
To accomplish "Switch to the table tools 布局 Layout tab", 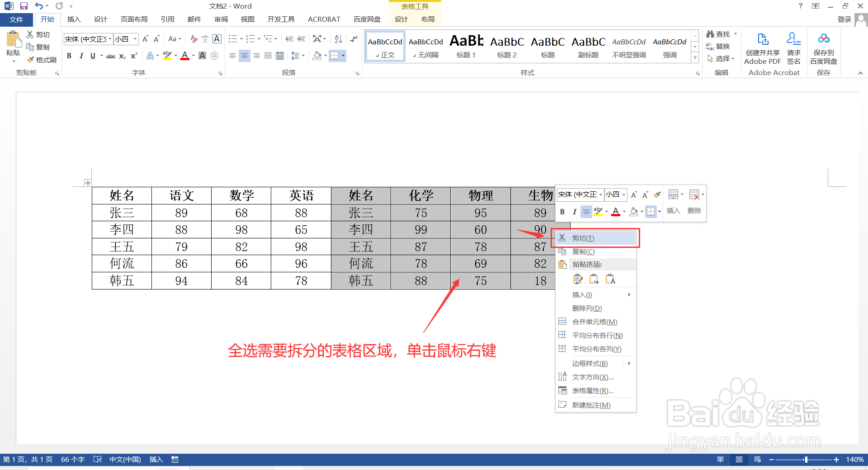I will click(x=428, y=19).
